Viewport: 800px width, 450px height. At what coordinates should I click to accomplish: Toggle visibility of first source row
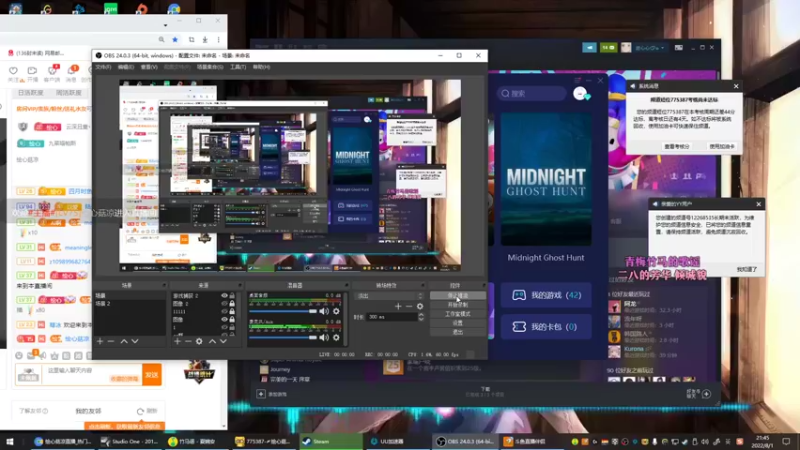click(x=224, y=295)
